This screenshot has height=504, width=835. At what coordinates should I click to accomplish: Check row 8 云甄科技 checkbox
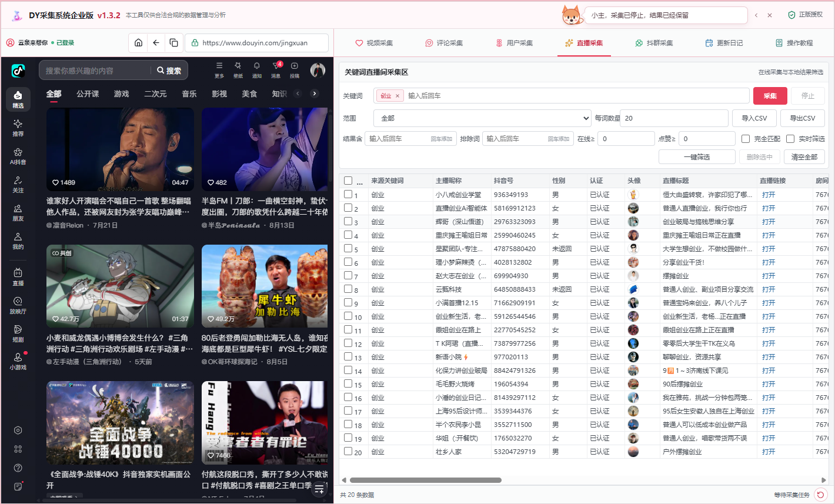pyautogui.click(x=348, y=289)
